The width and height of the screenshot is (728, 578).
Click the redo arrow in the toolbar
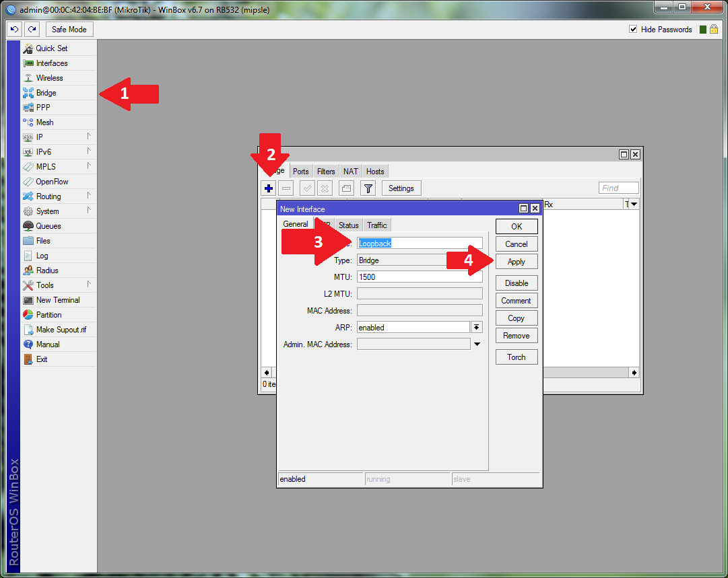click(x=32, y=29)
